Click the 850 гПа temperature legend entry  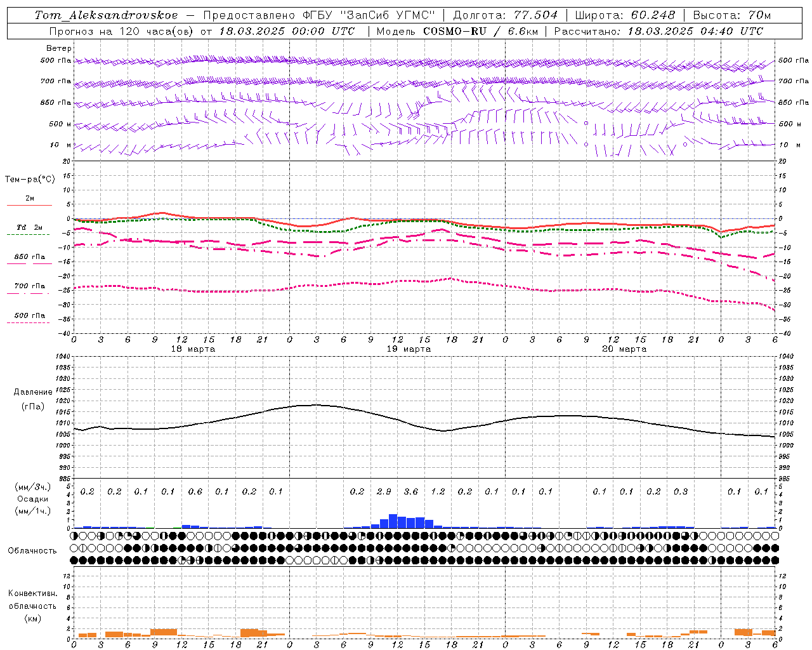click(29, 257)
